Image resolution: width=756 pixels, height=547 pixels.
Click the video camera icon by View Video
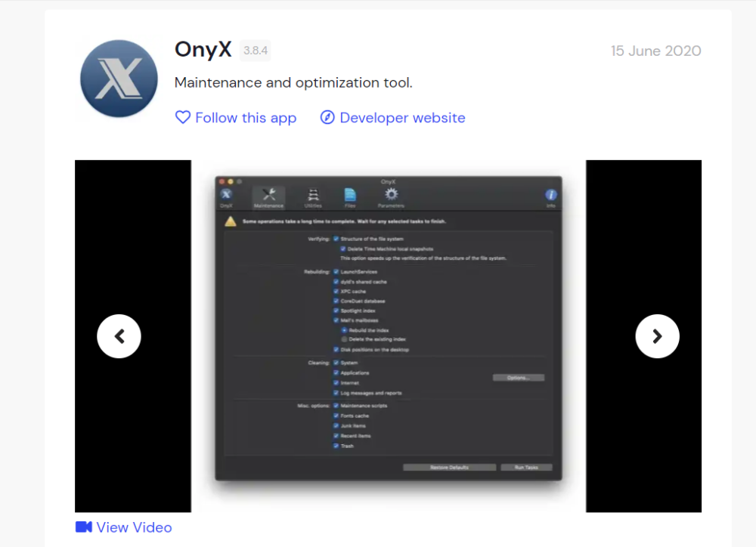(84, 527)
